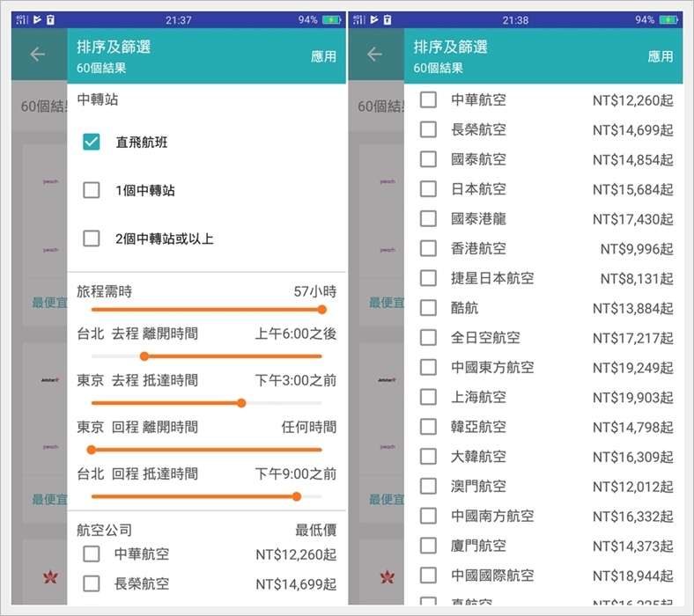Check the 日本航空 checkbox

(x=428, y=189)
